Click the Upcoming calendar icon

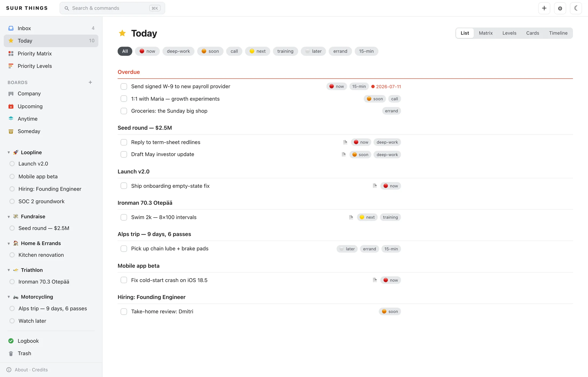click(11, 106)
